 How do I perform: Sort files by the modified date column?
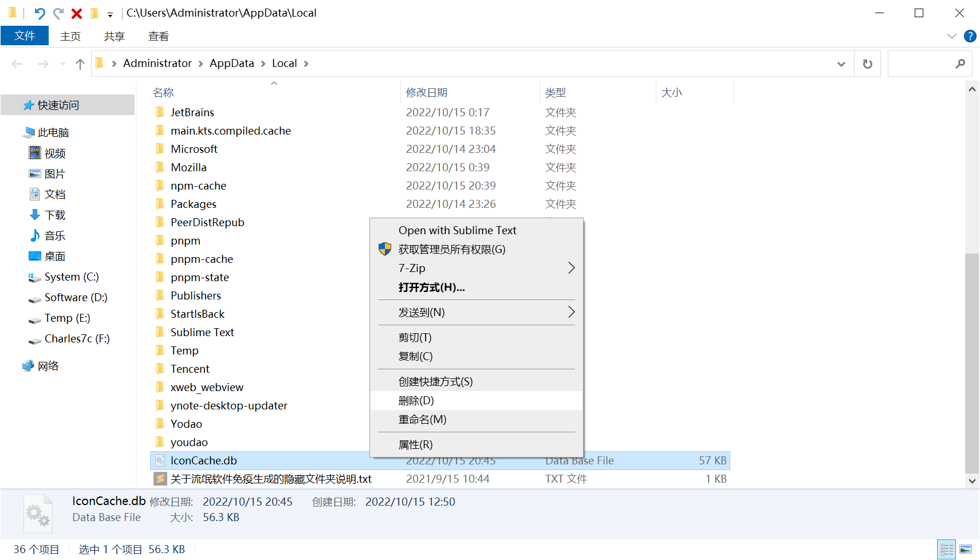[x=427, y=92]
